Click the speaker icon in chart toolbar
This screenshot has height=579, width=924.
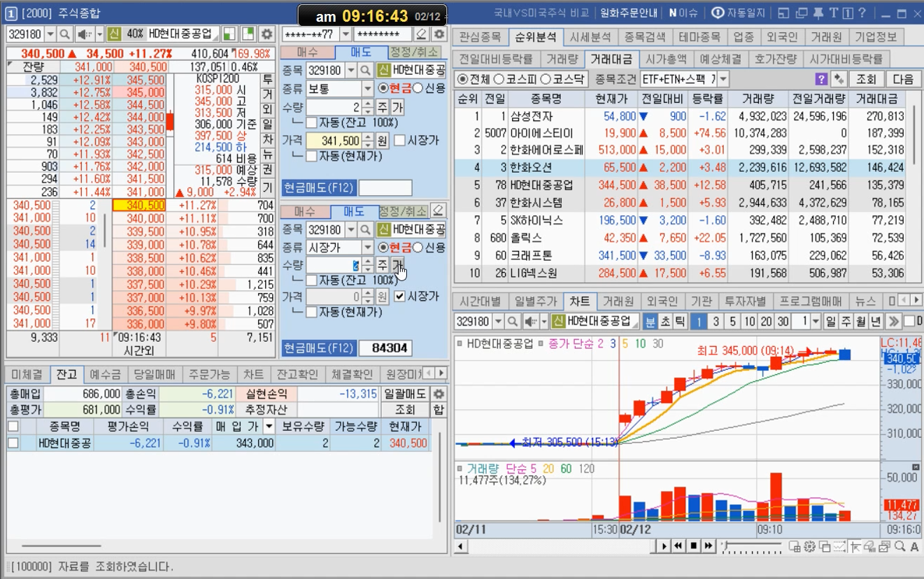532,321
